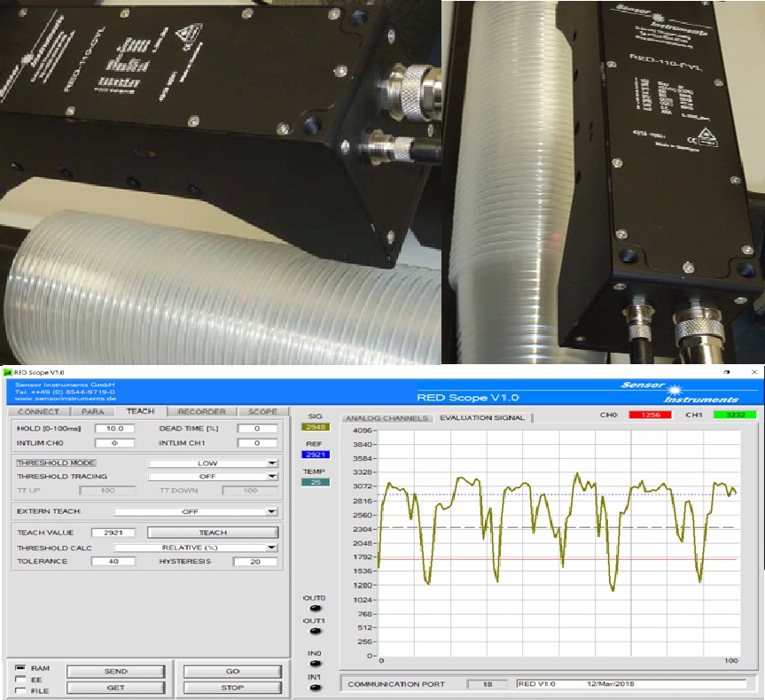Viewport: 765px width, 700px height.
Task: Click the SIG value indicator
Action: click(x=316, y=427)
